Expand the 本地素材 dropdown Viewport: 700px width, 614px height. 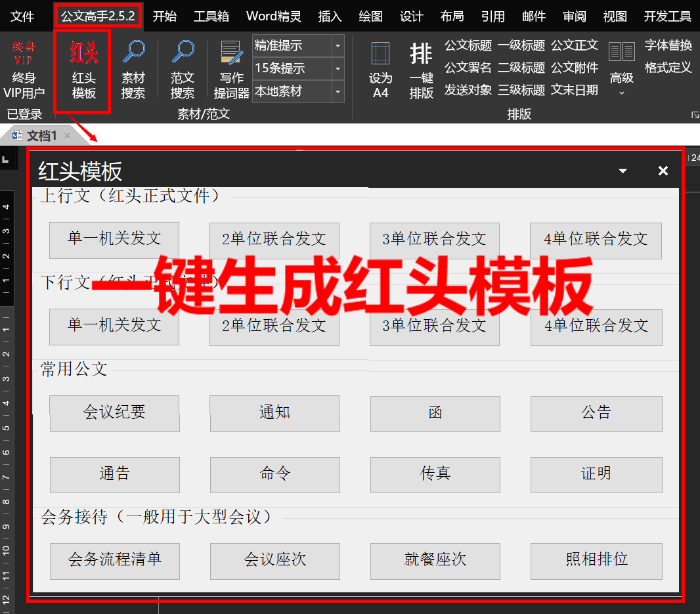tap(338, 91)
